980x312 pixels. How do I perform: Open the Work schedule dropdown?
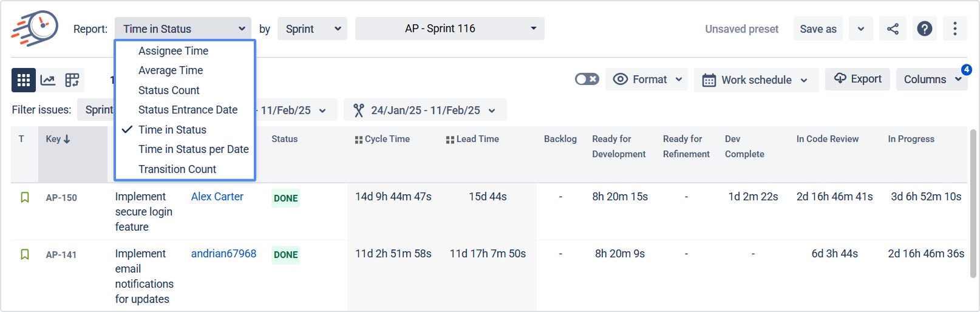[755, 80]
